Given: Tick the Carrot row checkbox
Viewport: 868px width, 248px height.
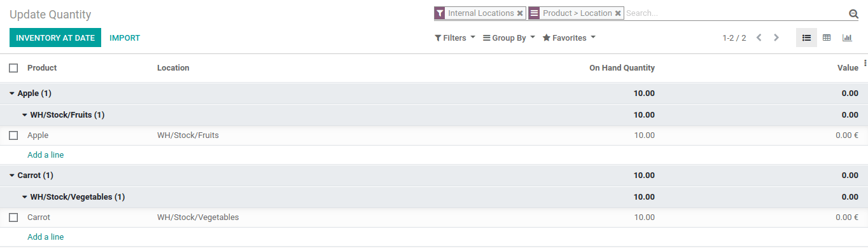Looking at the screenshot, I should [13, 217].
